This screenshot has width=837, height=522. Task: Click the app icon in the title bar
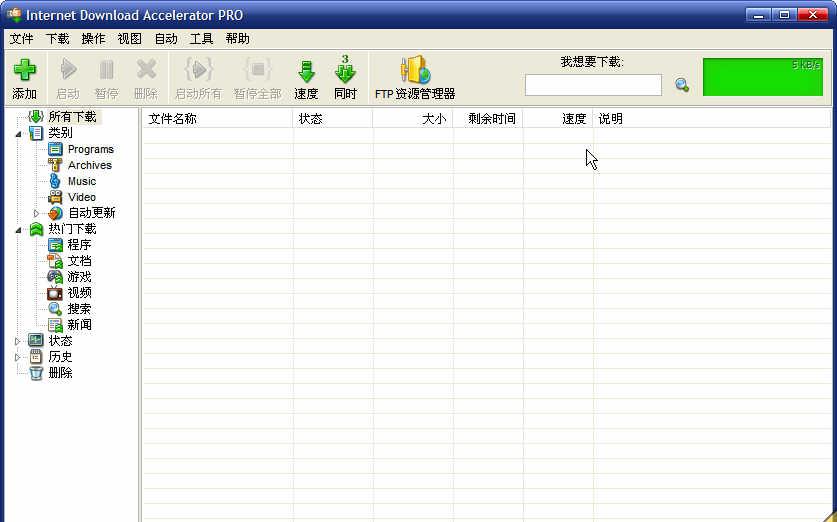pos(14,14)
